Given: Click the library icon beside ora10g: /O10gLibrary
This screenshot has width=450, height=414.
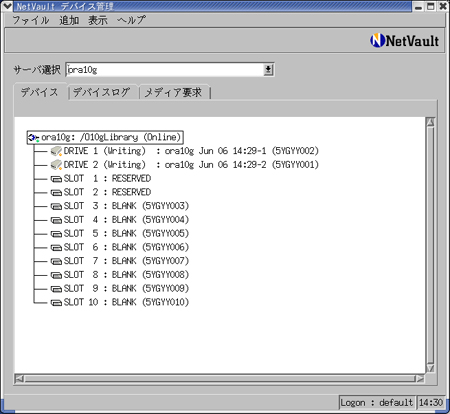Looking at the screenshot, I should (33, 137).
